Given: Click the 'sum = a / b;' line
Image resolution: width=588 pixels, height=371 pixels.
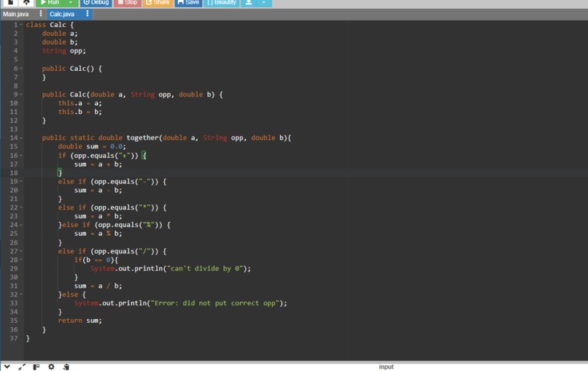Looking at the screenshot, I should [x=98, y=286].
